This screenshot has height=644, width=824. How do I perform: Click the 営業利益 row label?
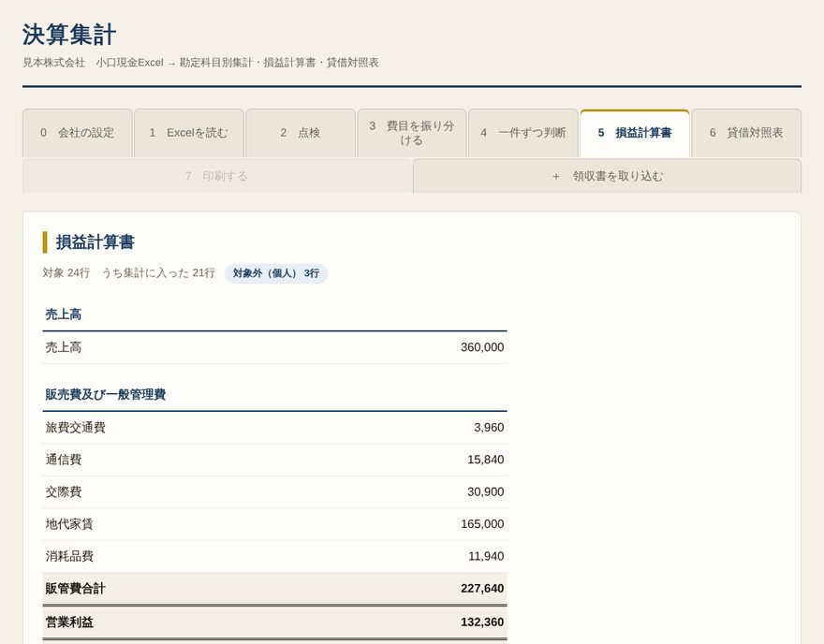click(69, 622)
